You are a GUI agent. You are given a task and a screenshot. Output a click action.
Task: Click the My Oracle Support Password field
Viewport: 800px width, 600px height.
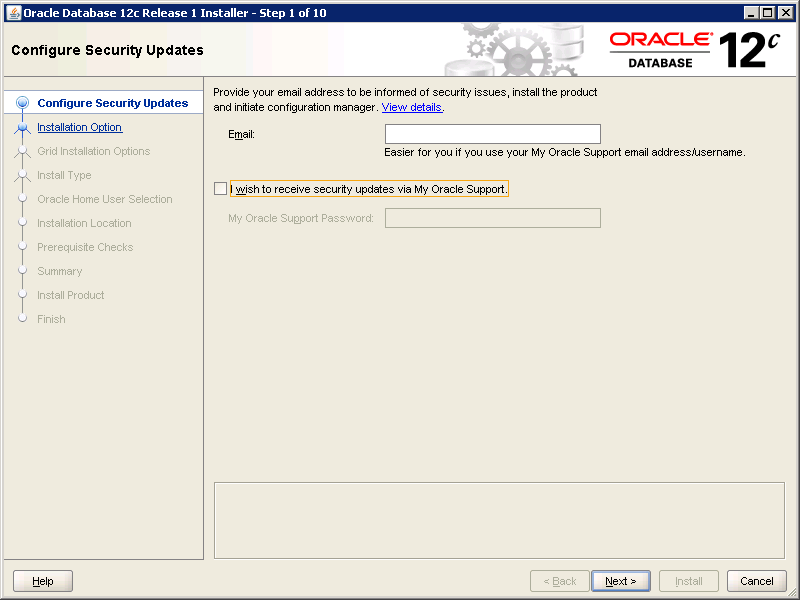492,218
